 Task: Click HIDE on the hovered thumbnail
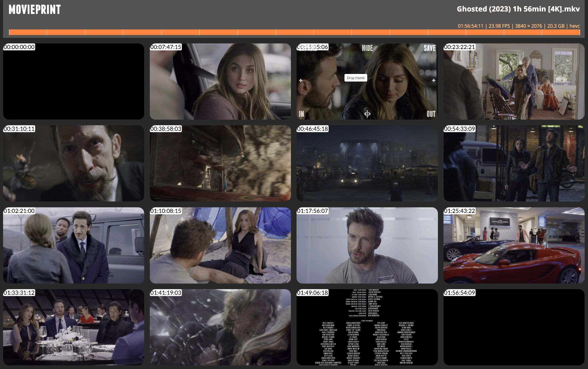[x=367, y=48]
